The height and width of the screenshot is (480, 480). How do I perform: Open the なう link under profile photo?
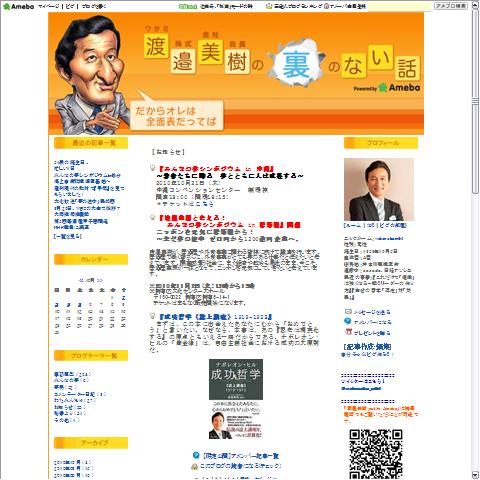click(371, 225)
